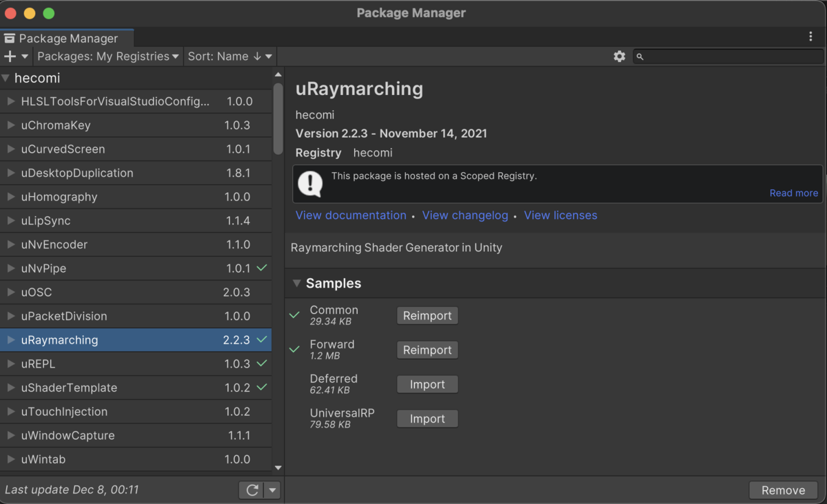Screen dimensions: 827x504
Task: Click the package list scroll down arrow
Action: coord(278,468)
